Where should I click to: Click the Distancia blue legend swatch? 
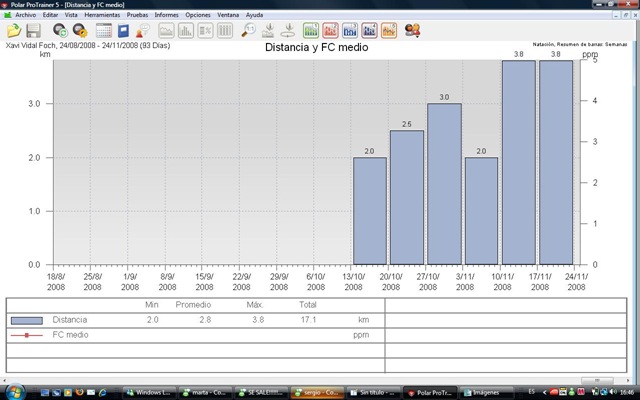27,320
